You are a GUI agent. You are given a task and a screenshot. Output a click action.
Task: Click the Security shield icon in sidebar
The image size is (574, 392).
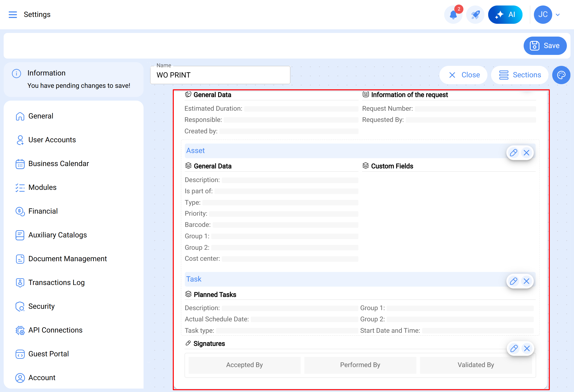pos(20,307)
